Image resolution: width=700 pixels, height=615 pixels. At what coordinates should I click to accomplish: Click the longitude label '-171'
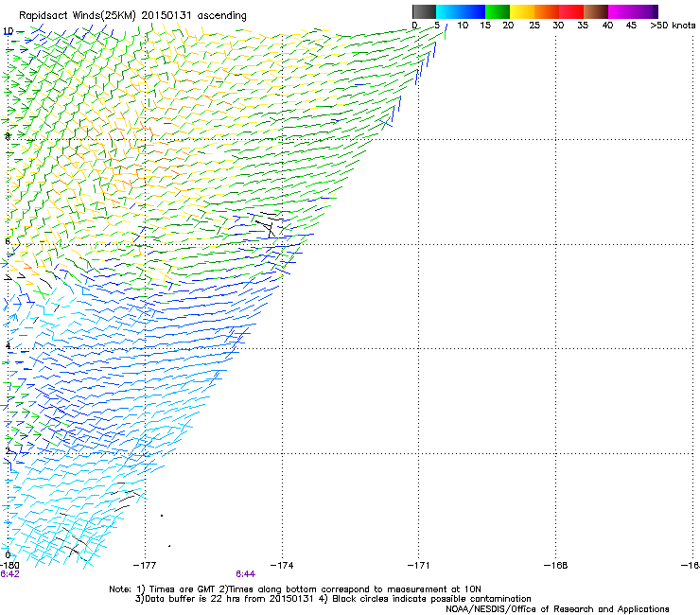pos(419,566)
